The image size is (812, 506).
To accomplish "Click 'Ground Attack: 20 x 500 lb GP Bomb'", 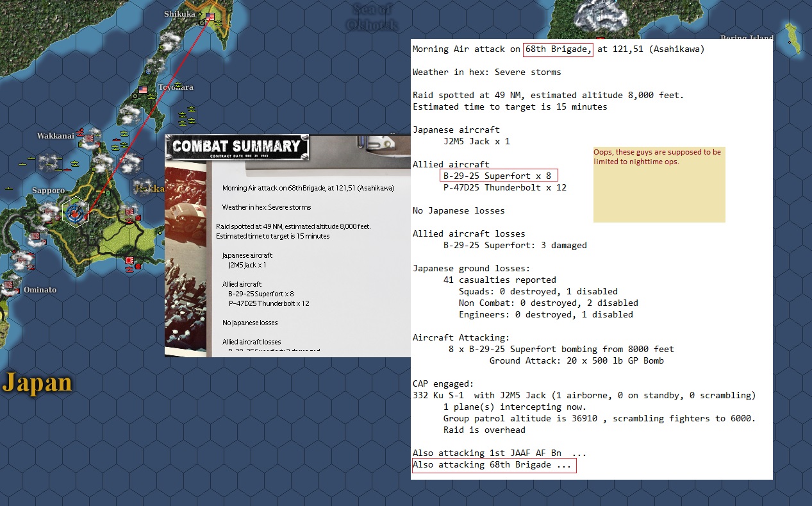I will pyautogui.click(x=577, y=360).
